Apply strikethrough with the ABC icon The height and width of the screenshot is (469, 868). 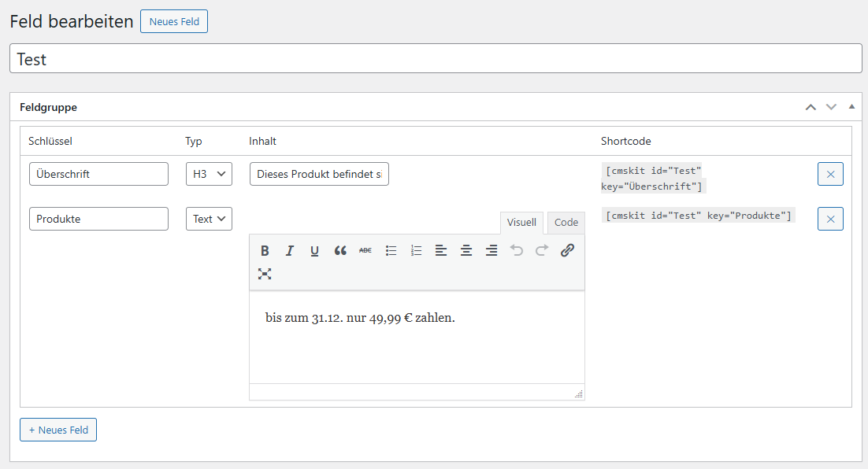tap(365, 251)
